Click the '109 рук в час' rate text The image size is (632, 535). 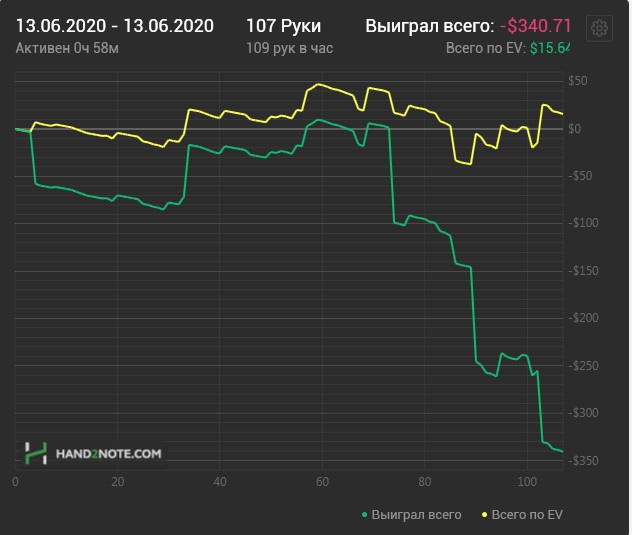click(289, 48)
